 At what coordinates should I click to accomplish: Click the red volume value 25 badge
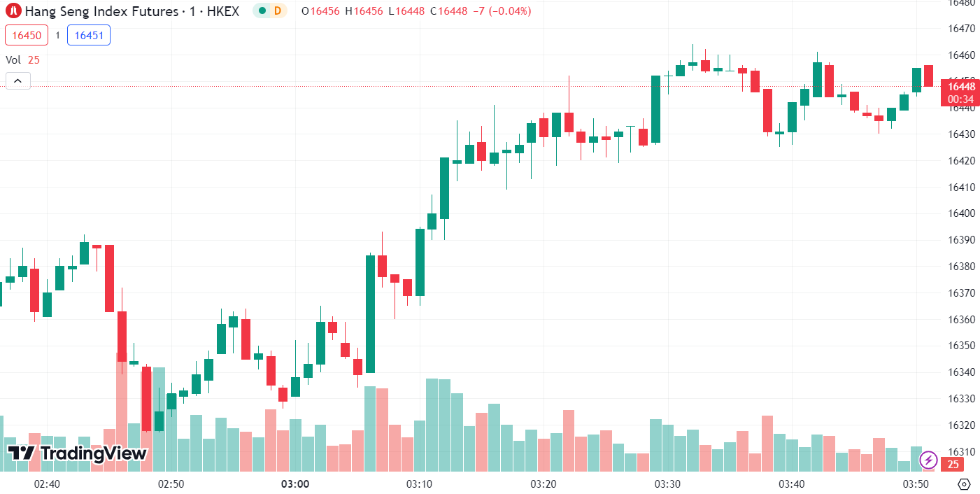951,464
